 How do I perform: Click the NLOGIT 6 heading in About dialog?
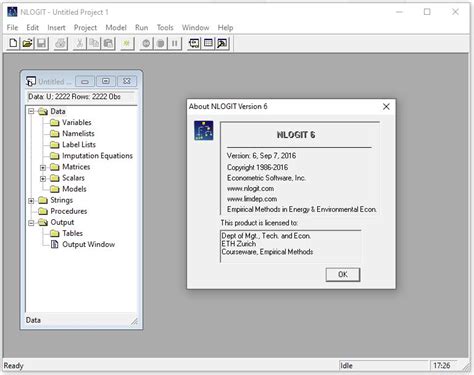click(x=296, y=135)
